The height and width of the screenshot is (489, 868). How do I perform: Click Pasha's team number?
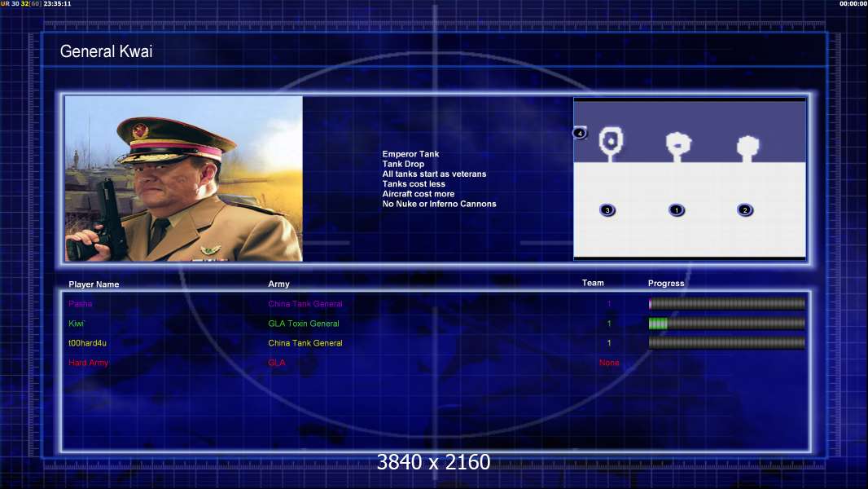(609, 303)
